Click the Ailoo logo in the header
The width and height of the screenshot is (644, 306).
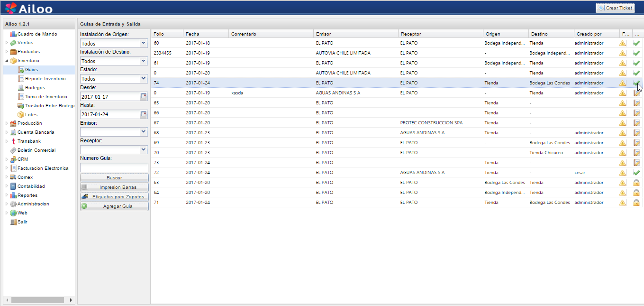click(29, 8)
